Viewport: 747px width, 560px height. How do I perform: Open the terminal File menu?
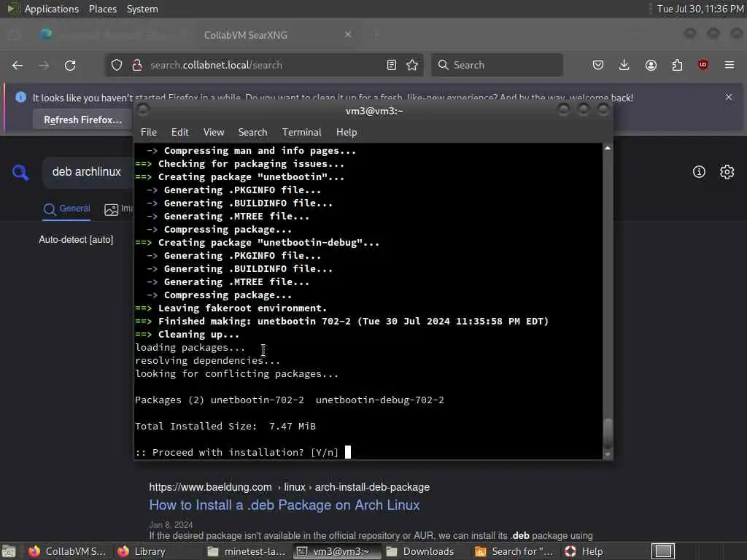pyautogui.click(x=149, y=133)
